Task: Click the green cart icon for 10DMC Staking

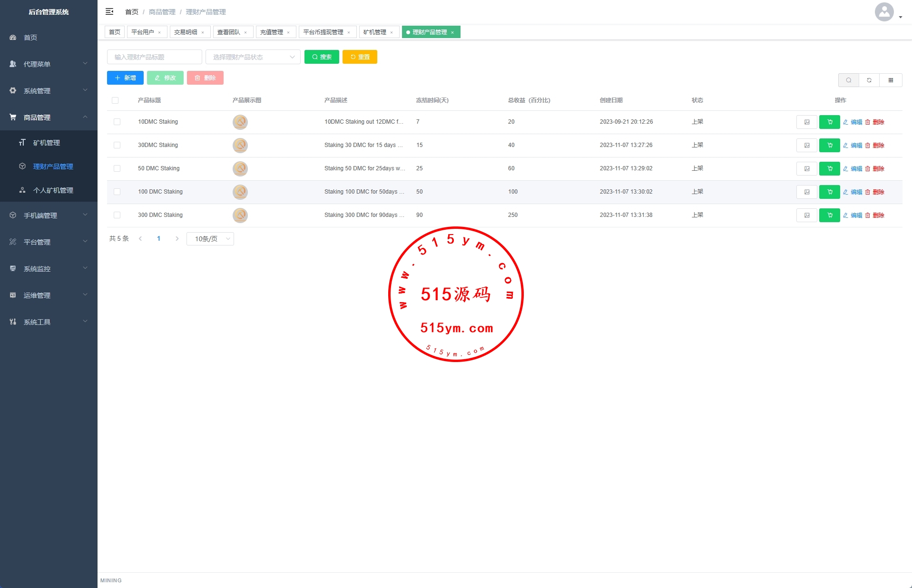Action: 829,122
